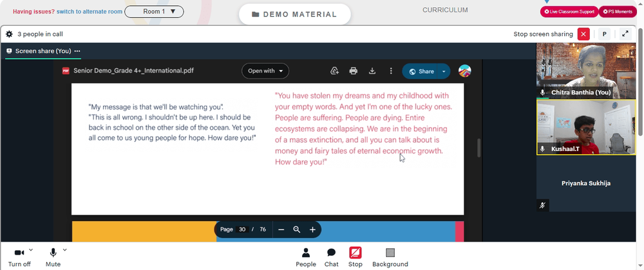
Task: Select Priyanka Sukhija participant tile
Action: [586, 183]
